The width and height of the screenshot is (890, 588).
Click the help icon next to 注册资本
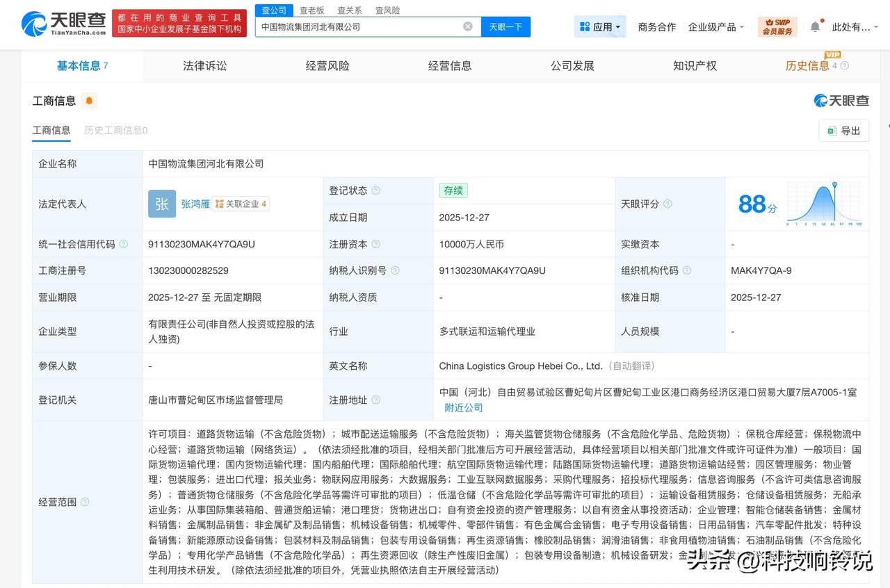[375, 244]
